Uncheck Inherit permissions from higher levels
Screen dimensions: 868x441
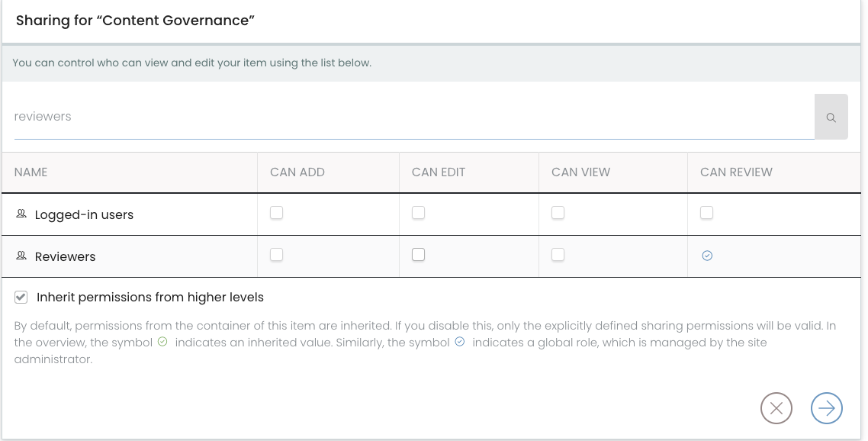[x=21, y=297]
